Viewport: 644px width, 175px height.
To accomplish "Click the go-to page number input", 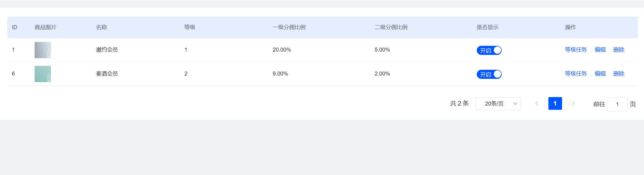I will click(617, 104).
